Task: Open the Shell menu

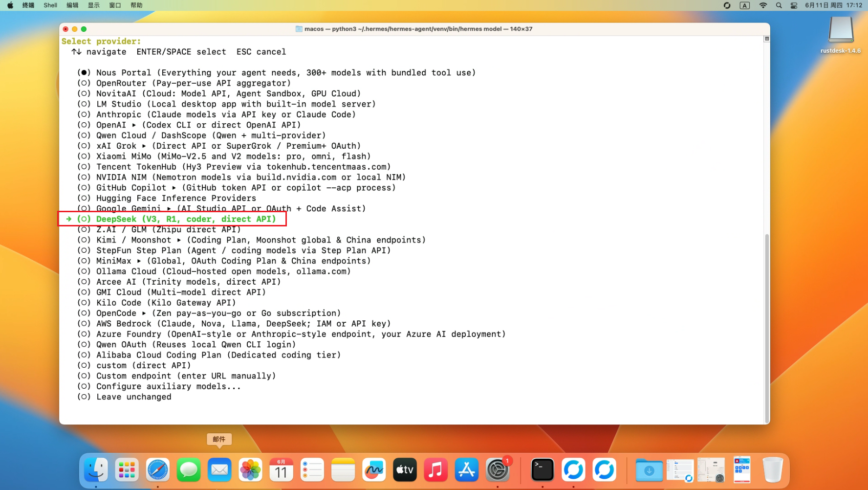Action: point(50,5)
